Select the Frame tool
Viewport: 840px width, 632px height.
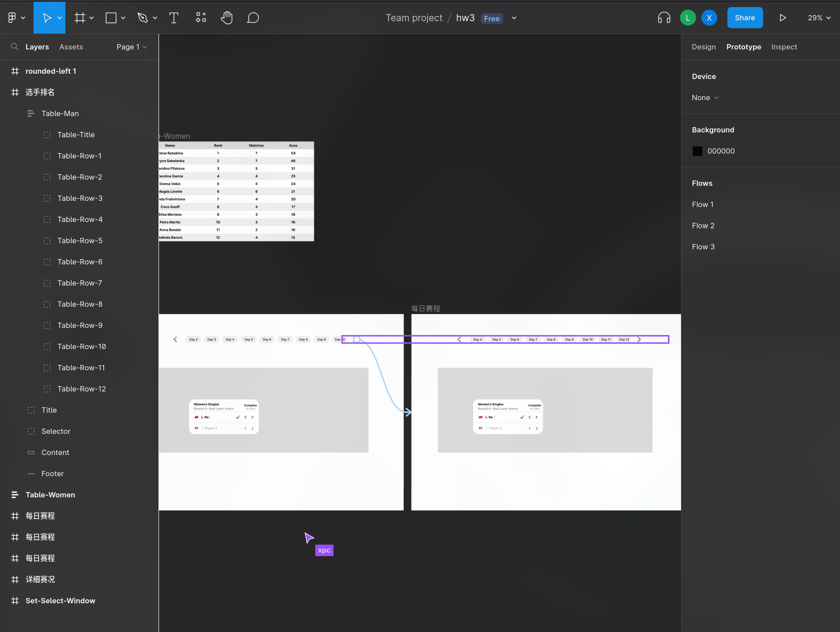[80, 18]
